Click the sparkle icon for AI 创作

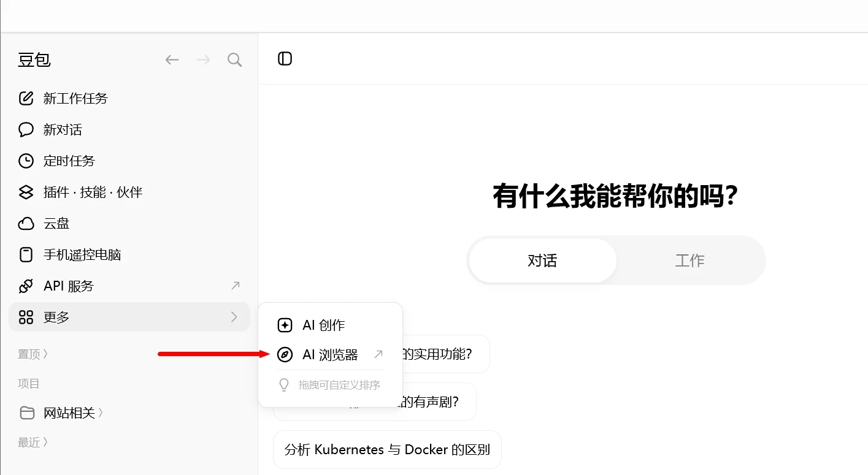point(285,325)
